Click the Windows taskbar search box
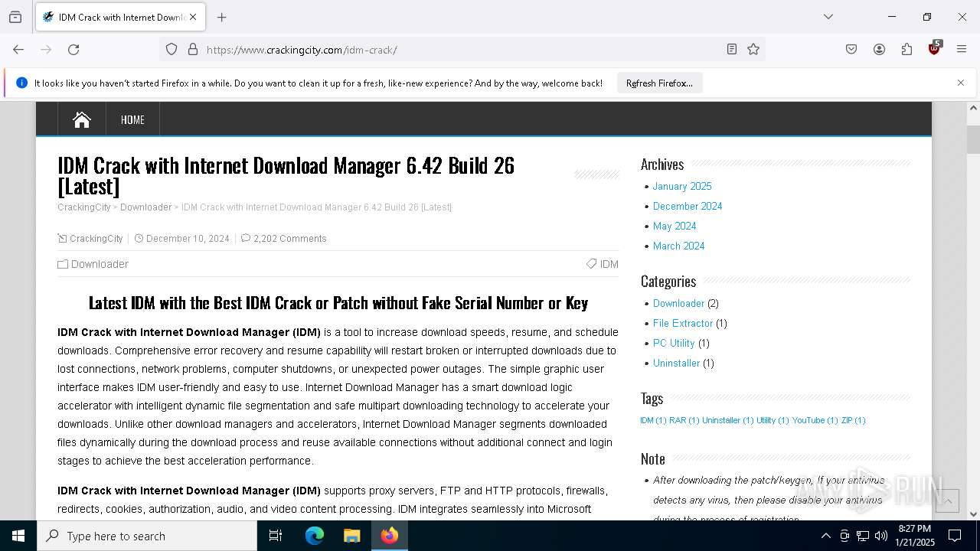The width and height of the screenshot is (980, 551). [147, 536]
